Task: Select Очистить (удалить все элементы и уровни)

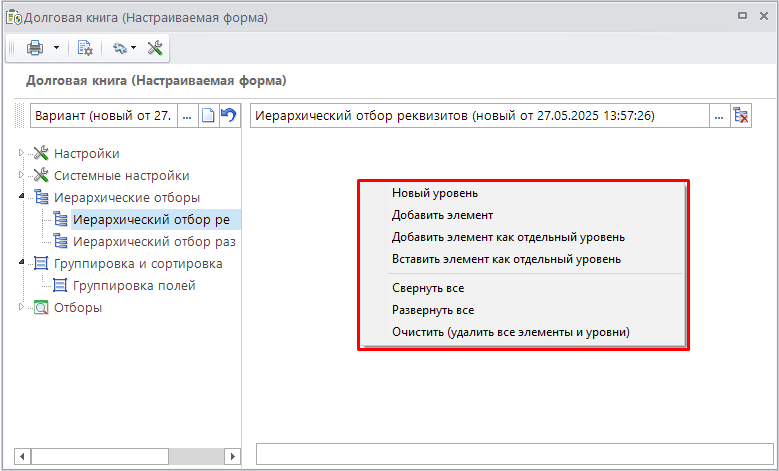Action: point(510,332)
